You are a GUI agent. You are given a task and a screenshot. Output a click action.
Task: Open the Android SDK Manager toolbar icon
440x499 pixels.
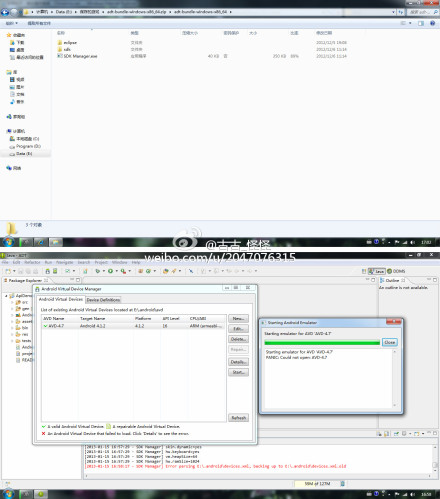click(x=48, y=271)
